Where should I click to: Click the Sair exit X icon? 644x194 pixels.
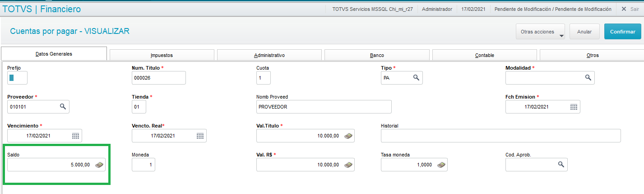coord(624,9)
